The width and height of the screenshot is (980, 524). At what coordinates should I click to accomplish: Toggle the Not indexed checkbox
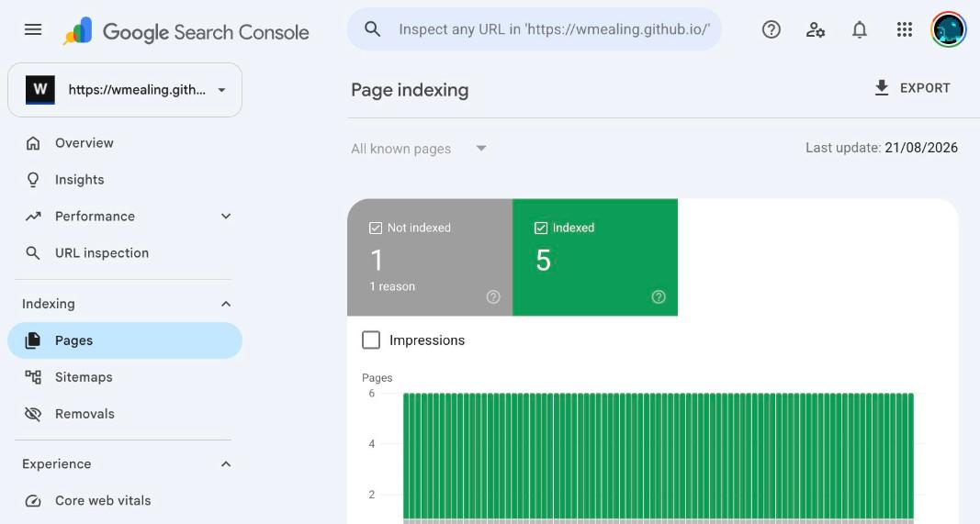click(376, 228)
